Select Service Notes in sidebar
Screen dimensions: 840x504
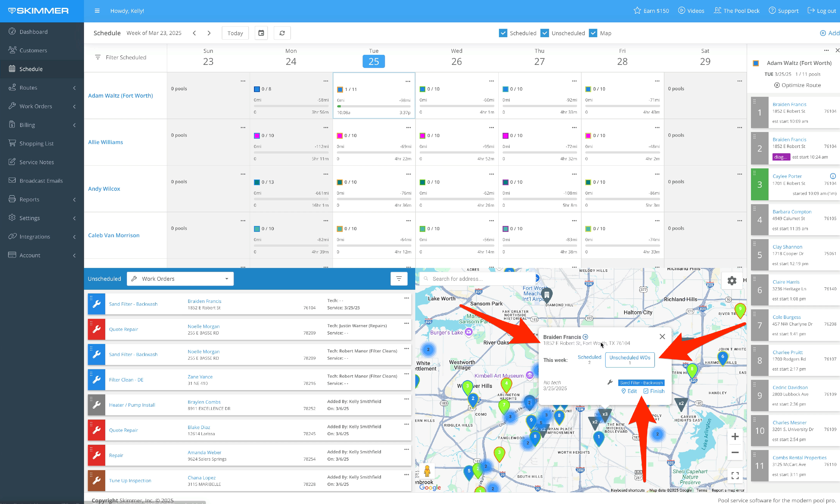36,162
